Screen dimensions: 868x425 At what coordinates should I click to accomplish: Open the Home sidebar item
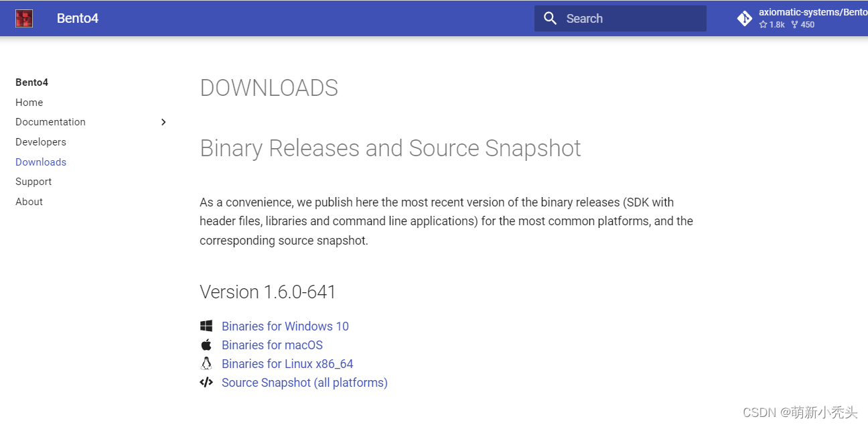click(x=29, y=103)
